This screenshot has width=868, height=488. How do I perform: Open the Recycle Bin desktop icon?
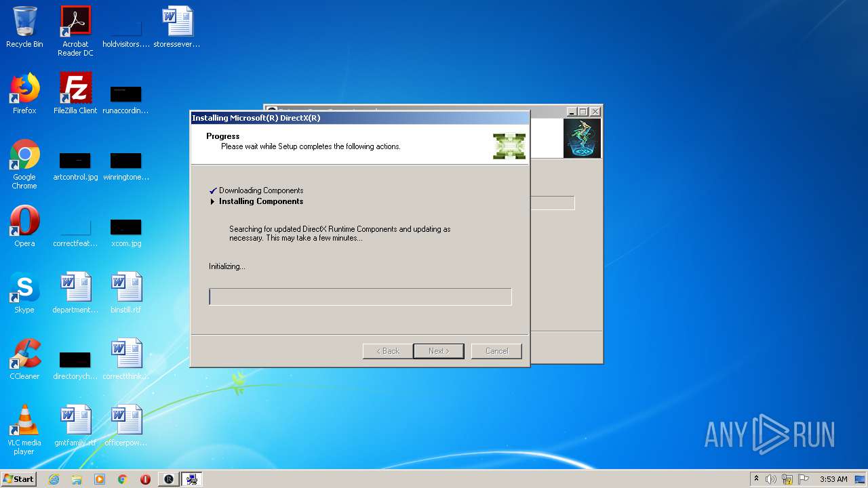pyautogui.click(x=24, y=27)
